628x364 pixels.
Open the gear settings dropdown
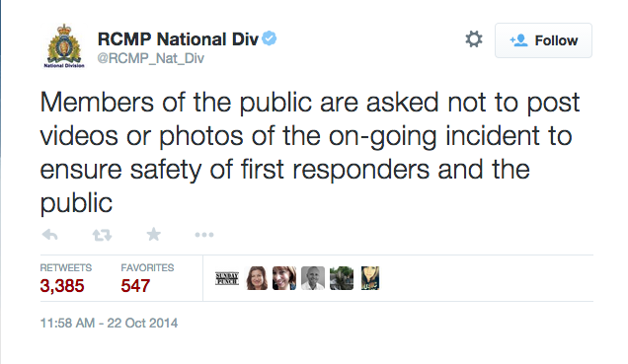point(474,39)
